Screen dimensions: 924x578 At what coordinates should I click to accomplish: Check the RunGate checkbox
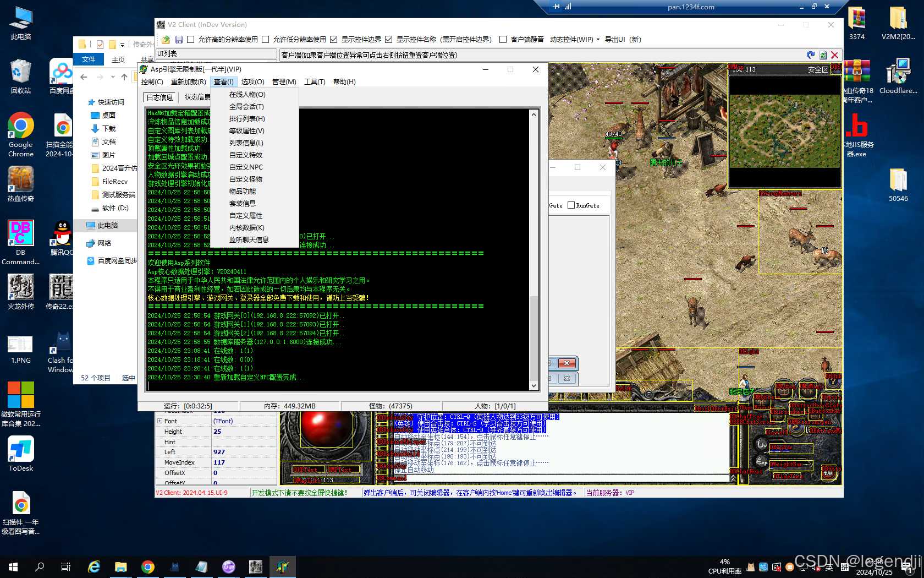(571, 205)
